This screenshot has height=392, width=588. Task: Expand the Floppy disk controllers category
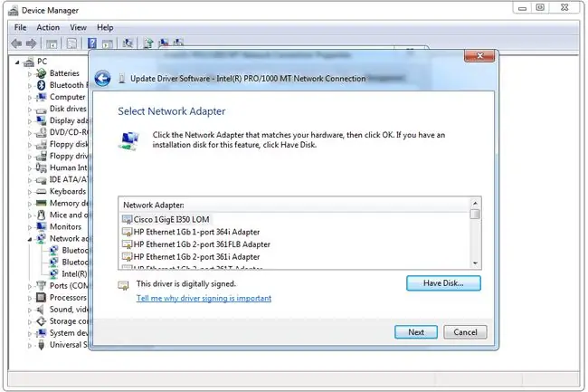30,145
